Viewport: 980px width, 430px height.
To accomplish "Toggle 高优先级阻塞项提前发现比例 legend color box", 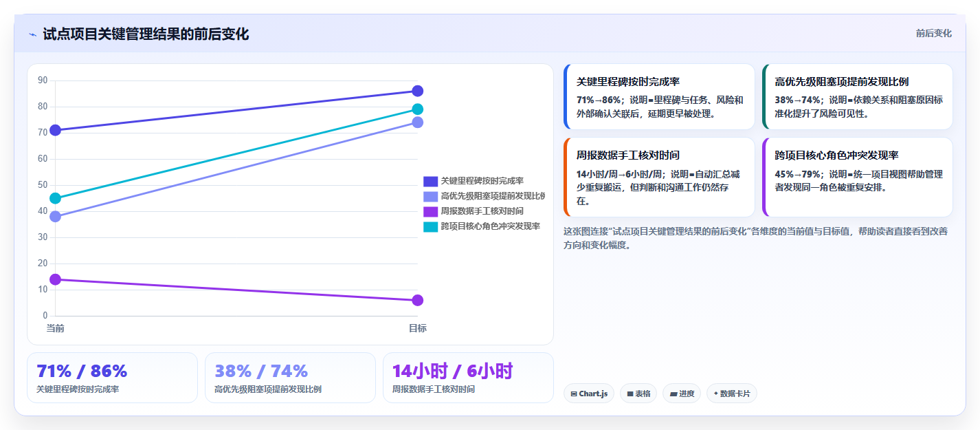I will coord(430,196).
